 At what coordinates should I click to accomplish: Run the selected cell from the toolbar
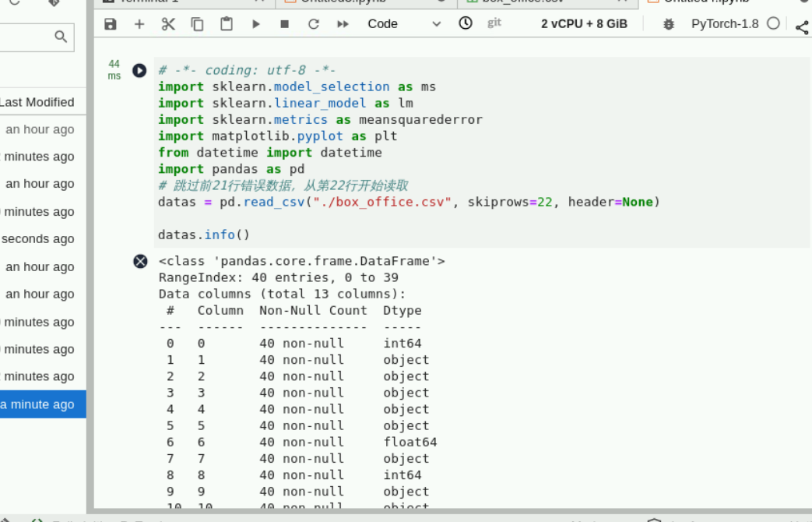(x=256, y=24)
